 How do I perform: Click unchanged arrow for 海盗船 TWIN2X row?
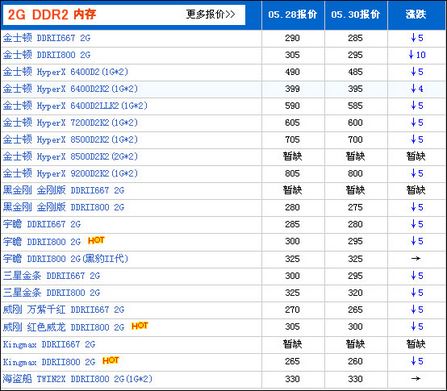coord(416,379)
